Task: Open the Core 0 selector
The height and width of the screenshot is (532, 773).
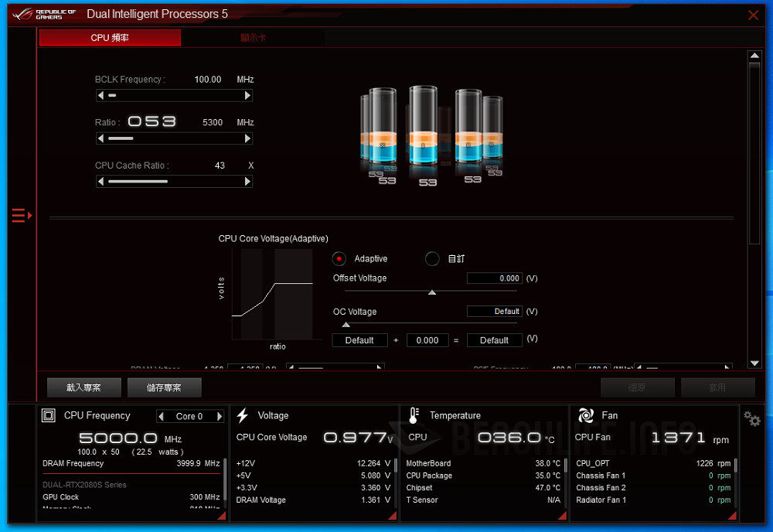Action: click(190, 416)
